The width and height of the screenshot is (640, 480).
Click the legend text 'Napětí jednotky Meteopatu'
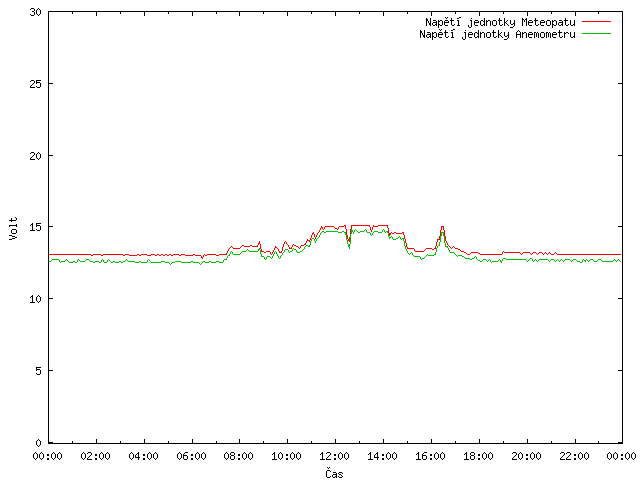500,22
